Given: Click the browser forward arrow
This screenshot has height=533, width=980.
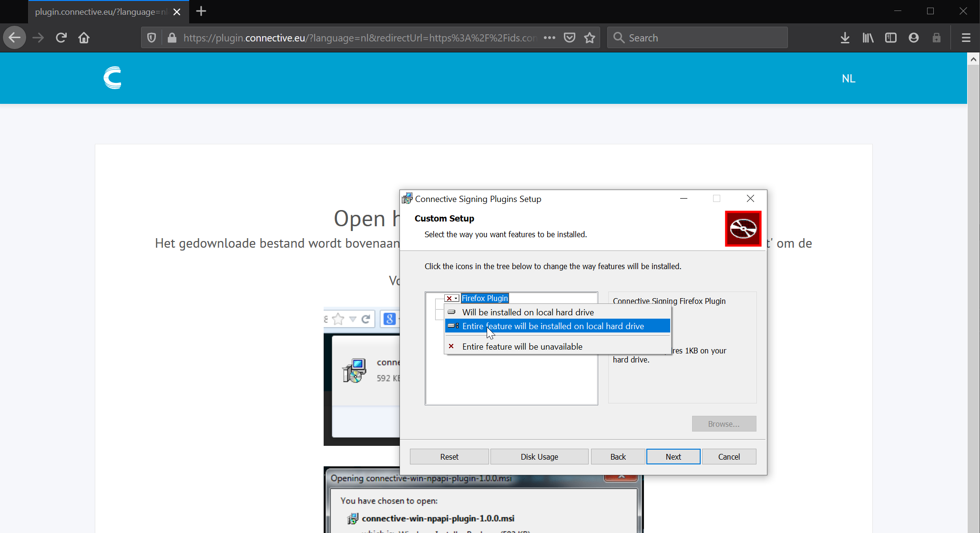Looking at the screenshot, I should point(38,38).
